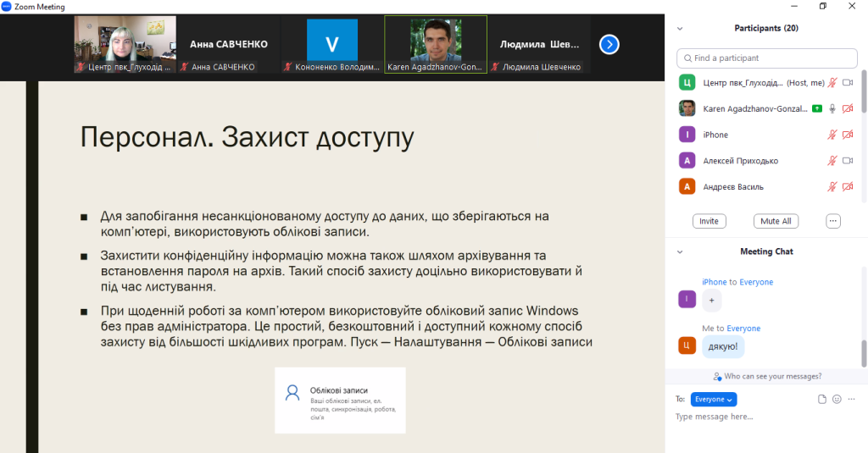868x453 pixels.
Task: Show next video thumbnails with blue arrow
Action: [609, 44]
